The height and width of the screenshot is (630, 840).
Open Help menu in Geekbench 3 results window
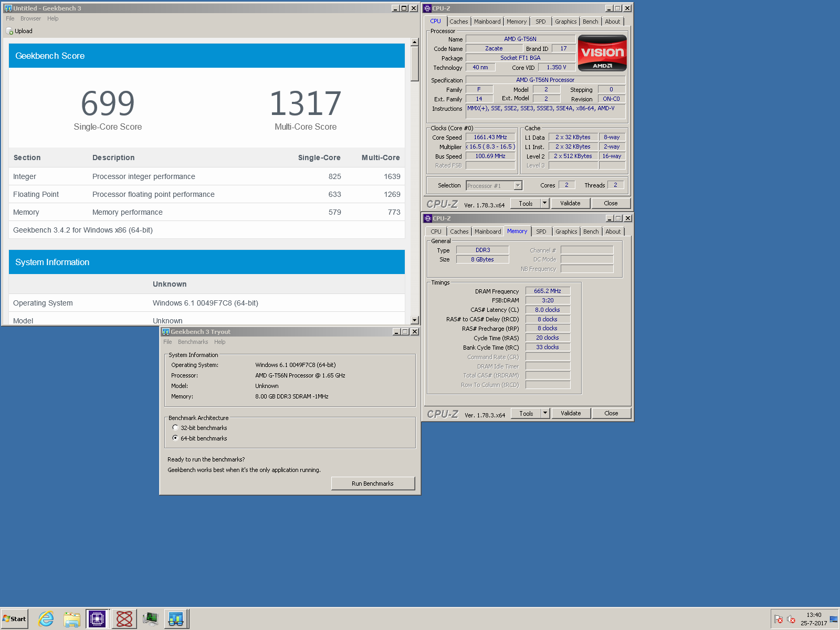[53, 18]
